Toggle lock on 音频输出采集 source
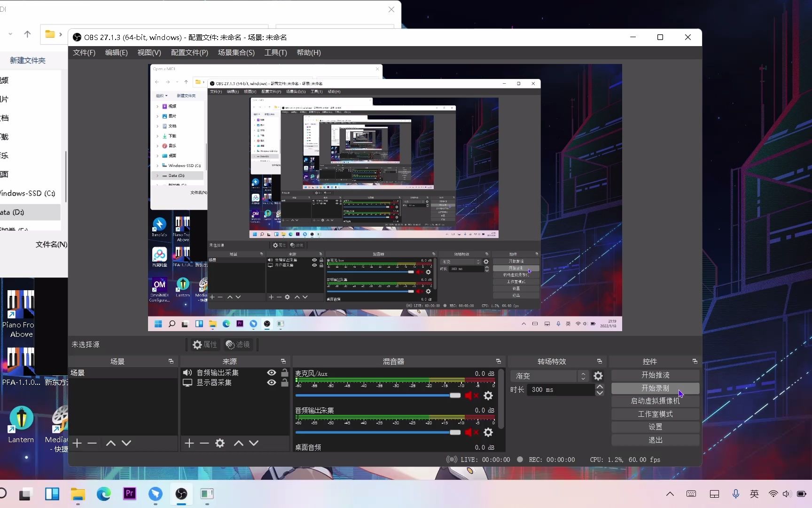 tap(285, 373)
